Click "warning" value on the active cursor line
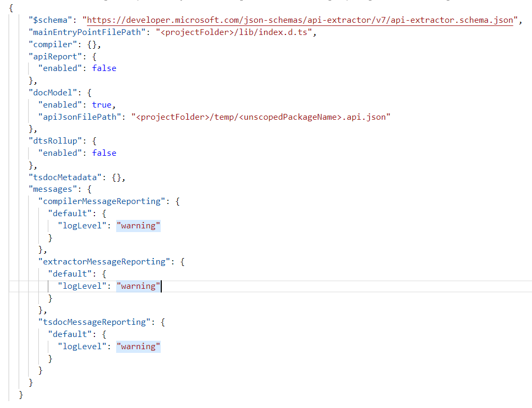Image resolution: width=532 pixels, height=408 pixels. pos(138,286)
